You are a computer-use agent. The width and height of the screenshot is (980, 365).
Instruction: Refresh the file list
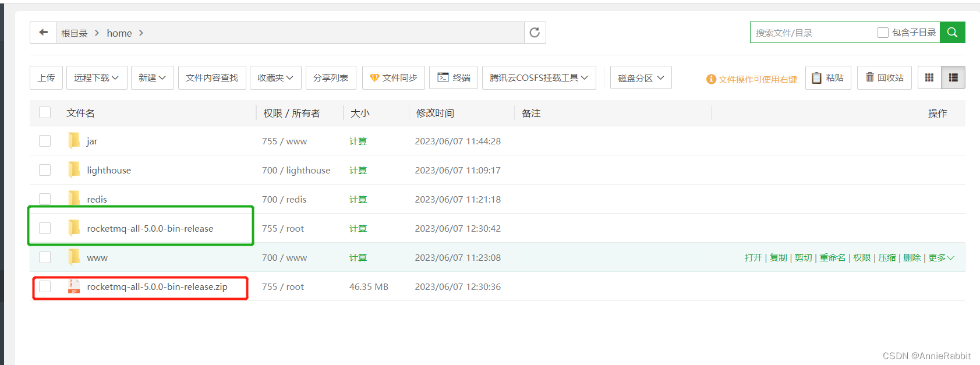[535, 33]
